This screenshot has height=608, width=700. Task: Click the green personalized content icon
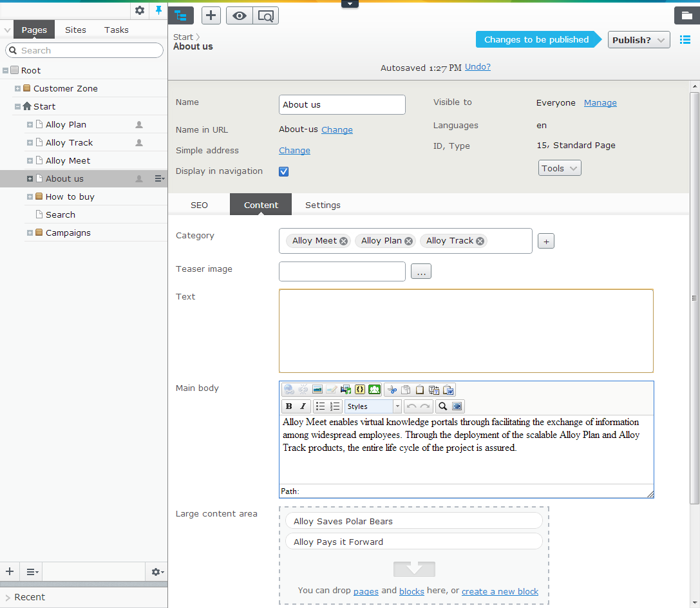pyautogui.click(x=375, y=390)
